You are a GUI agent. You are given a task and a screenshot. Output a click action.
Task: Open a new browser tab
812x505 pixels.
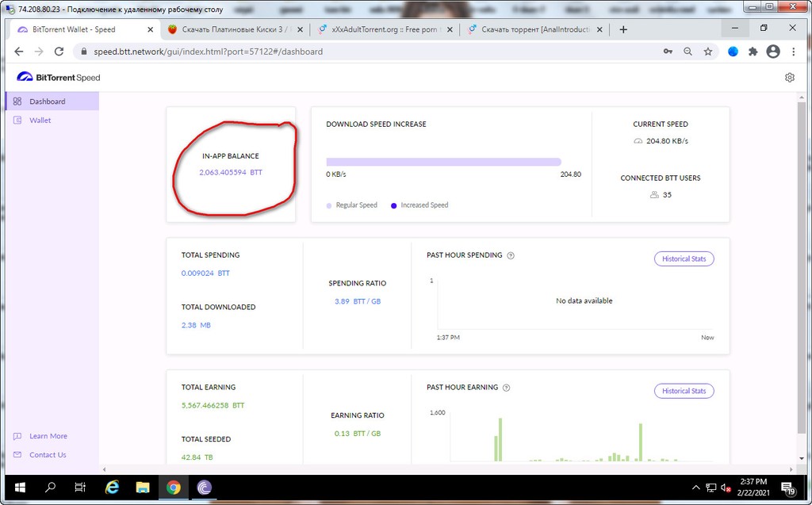click(623, 29)
